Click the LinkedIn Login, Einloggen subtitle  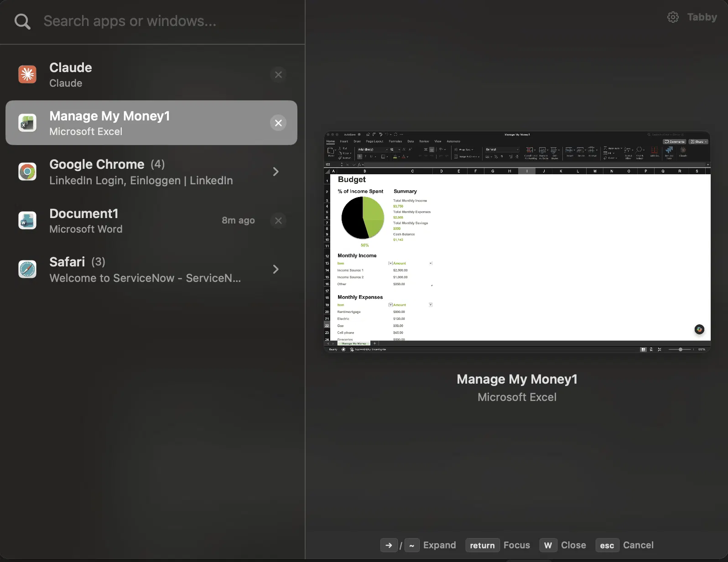141,181
